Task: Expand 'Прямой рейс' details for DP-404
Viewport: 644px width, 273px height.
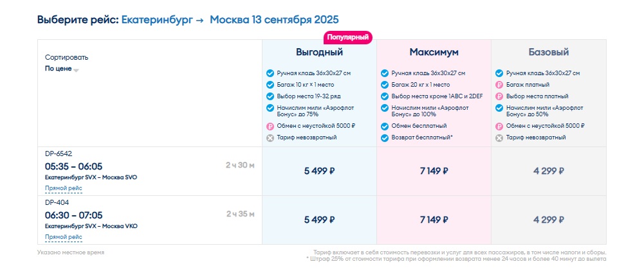Action: pyautogui.click(x=64, y=237)
